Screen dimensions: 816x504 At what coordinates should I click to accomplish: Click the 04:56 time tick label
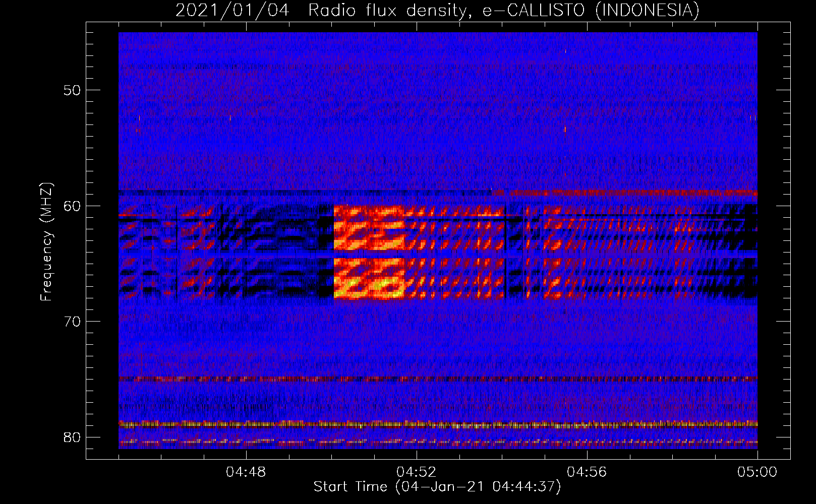pyautogui.click(x=587, y=472)
